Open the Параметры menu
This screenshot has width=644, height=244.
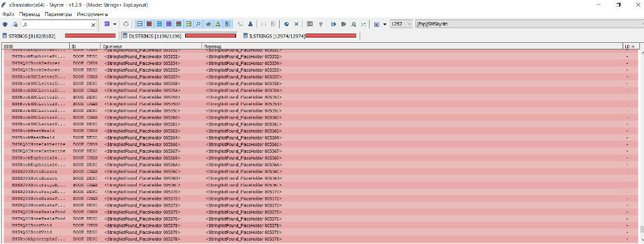tap(58, 14)
